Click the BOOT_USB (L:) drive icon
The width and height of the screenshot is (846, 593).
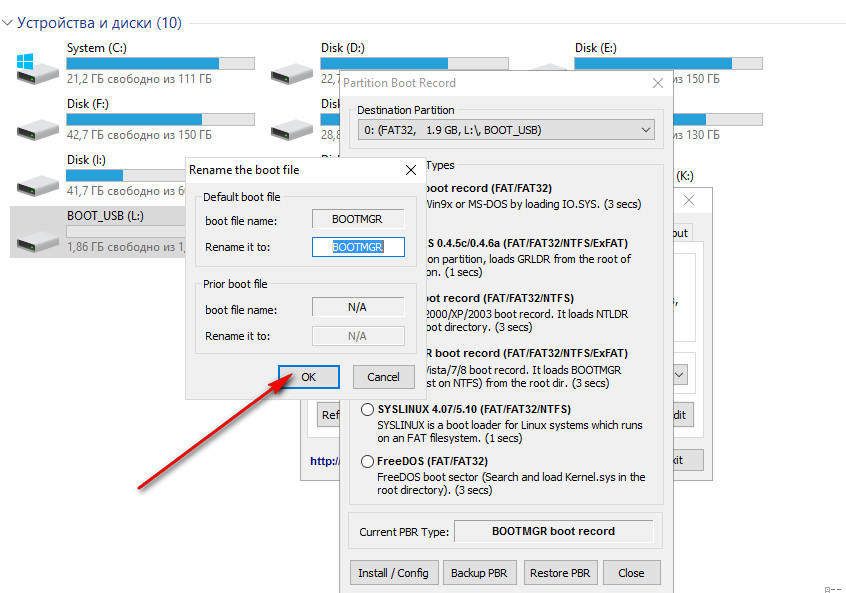click(38, 237)
